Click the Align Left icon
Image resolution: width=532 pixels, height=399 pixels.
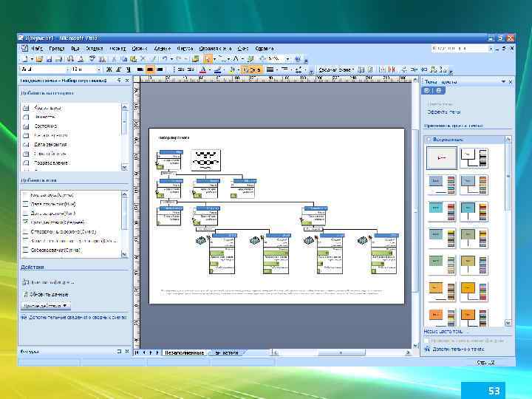tap(140, 69)
